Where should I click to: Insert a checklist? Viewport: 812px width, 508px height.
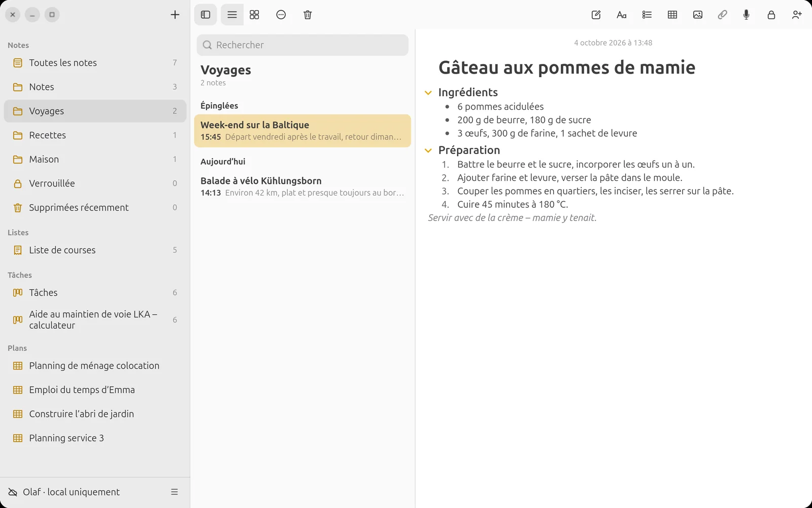[647, 15]
